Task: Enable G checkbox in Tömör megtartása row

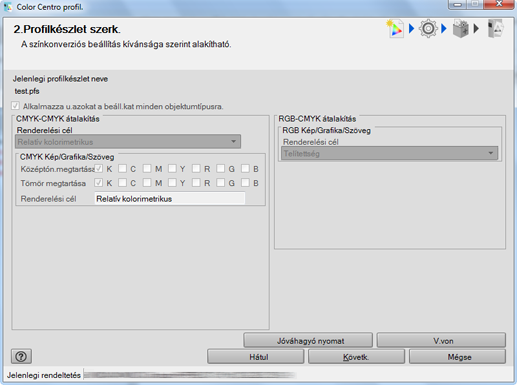Action: pyautogui.click(x=220, y=183)
